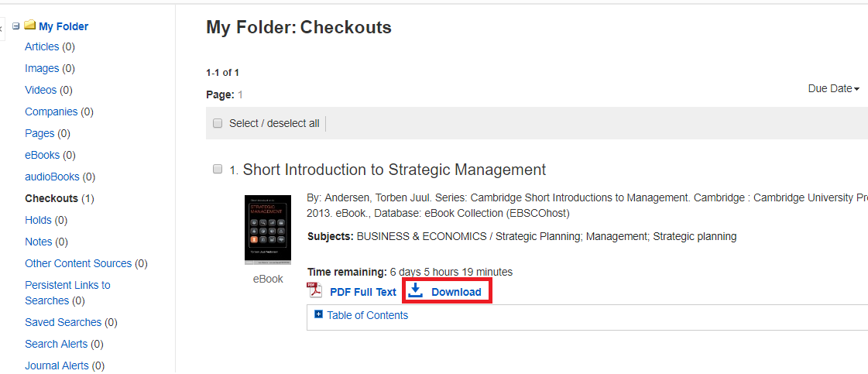Click the PDF Full Text icon
868x374 pixels.
[x=315, y=290]
